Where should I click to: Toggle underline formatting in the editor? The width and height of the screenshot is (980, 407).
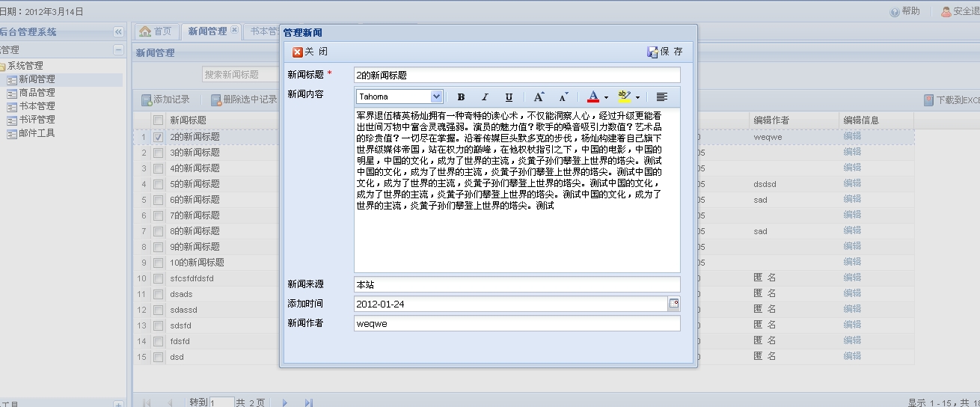509,97
